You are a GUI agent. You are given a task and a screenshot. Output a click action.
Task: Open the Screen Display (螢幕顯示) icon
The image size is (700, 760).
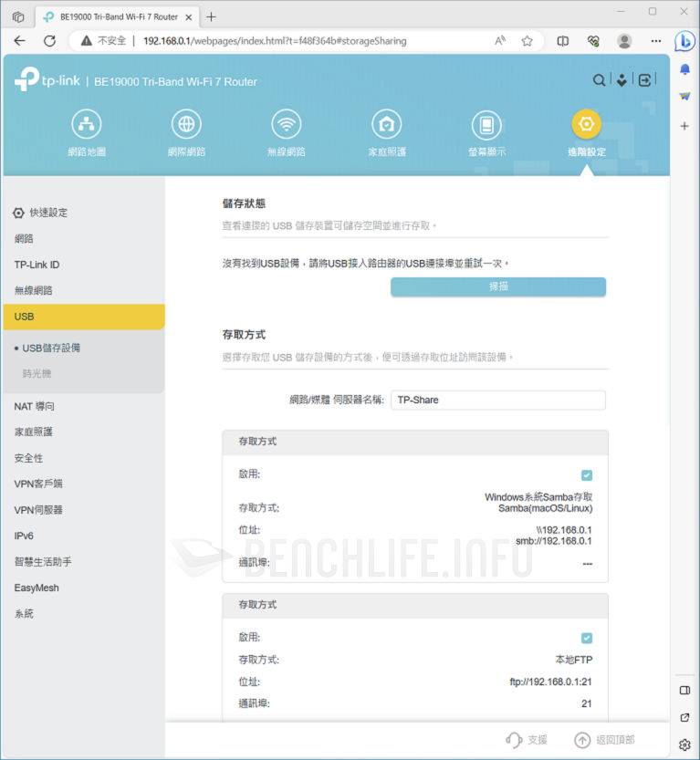click(x=486, y=124)
